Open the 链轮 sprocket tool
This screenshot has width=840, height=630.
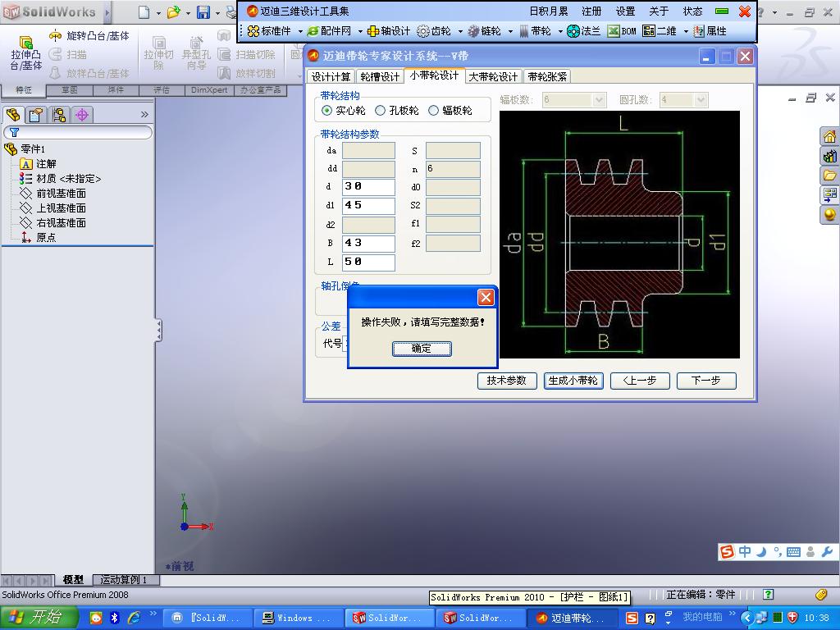484,31
